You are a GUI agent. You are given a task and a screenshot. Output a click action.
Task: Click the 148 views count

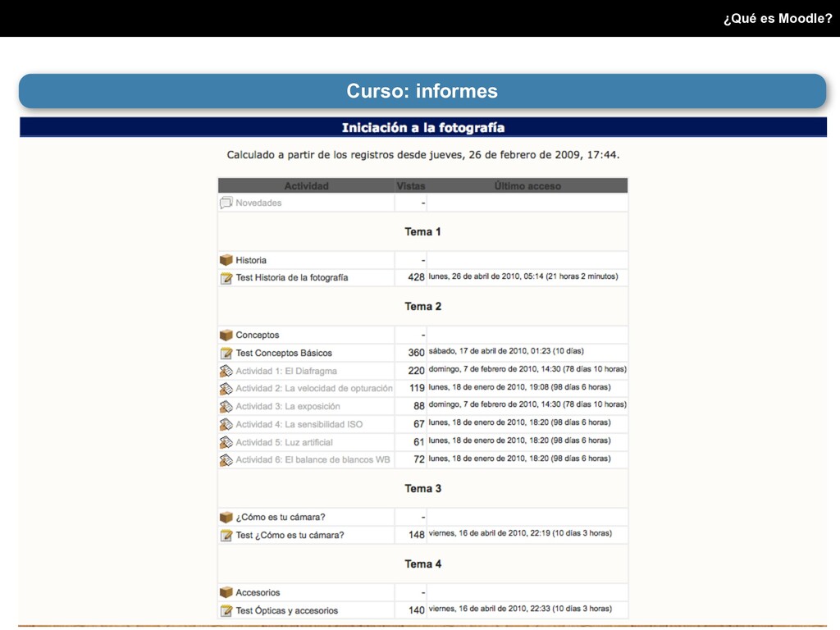[416, 535]
